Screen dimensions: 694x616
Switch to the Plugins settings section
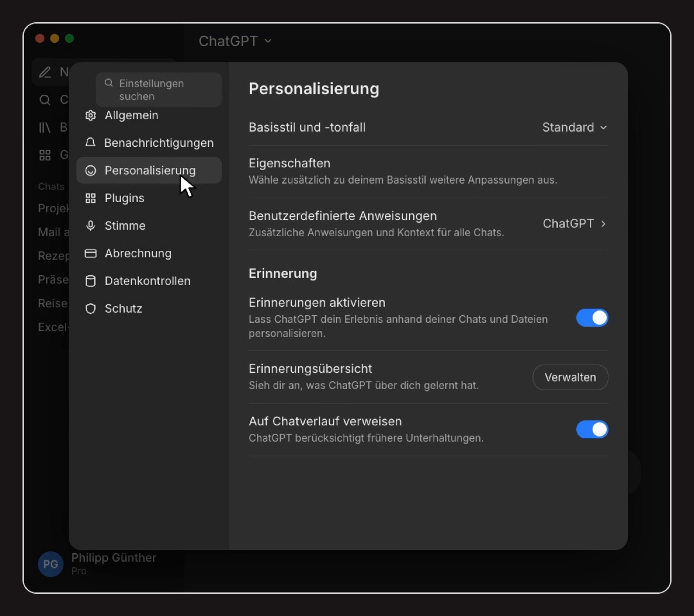149,198
